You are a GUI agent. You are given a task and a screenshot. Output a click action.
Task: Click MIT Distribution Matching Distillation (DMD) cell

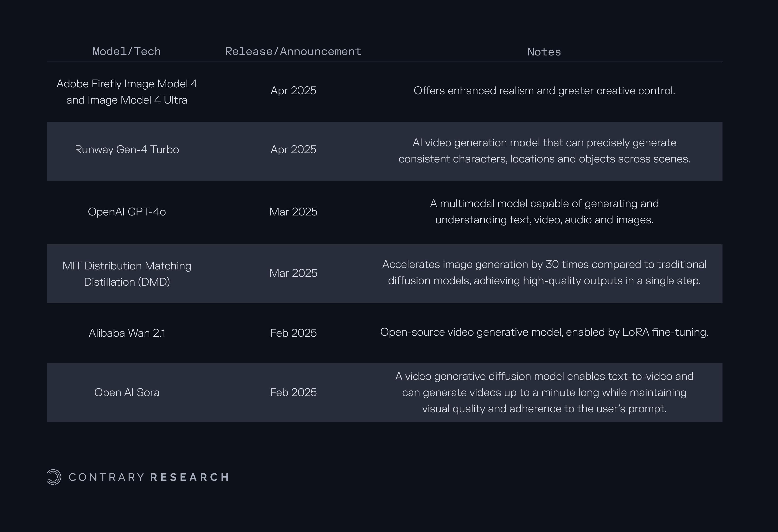point(126,274)
